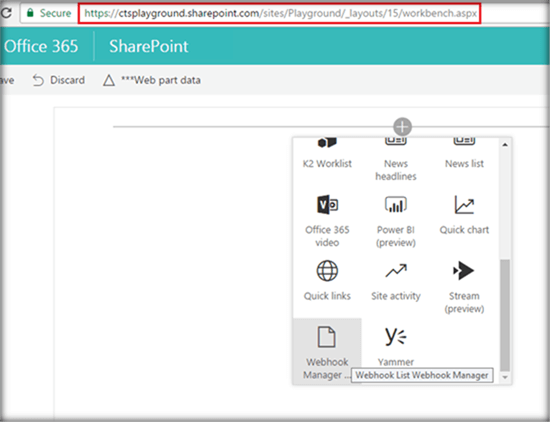Add the Power BI (preview) web part
Screen dimensions: 550x422
[396, 221]
